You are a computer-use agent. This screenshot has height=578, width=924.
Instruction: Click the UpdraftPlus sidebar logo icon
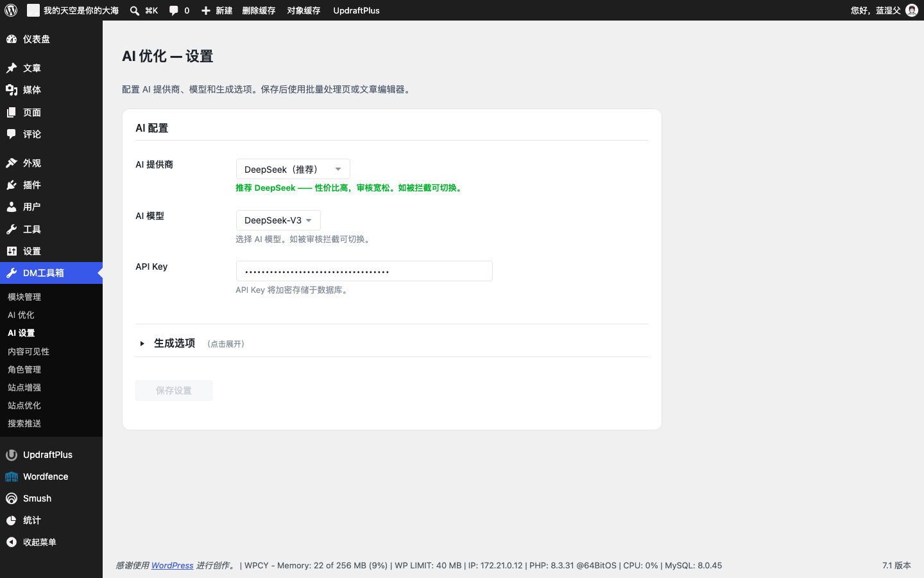(12, 455)
